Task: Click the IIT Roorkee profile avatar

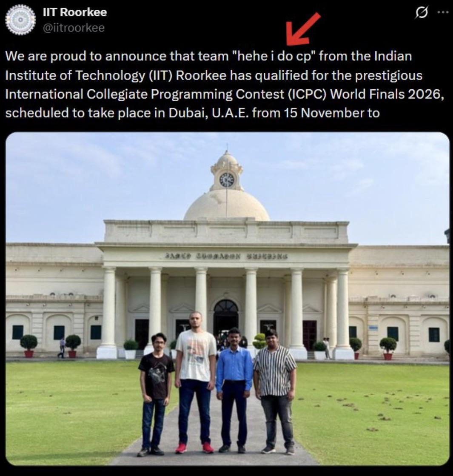Action: click(20, 20)
